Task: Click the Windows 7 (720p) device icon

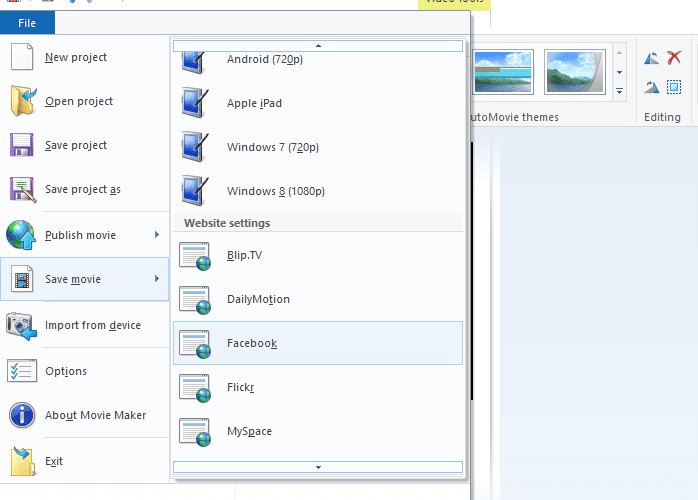Action: click(195, 147)
